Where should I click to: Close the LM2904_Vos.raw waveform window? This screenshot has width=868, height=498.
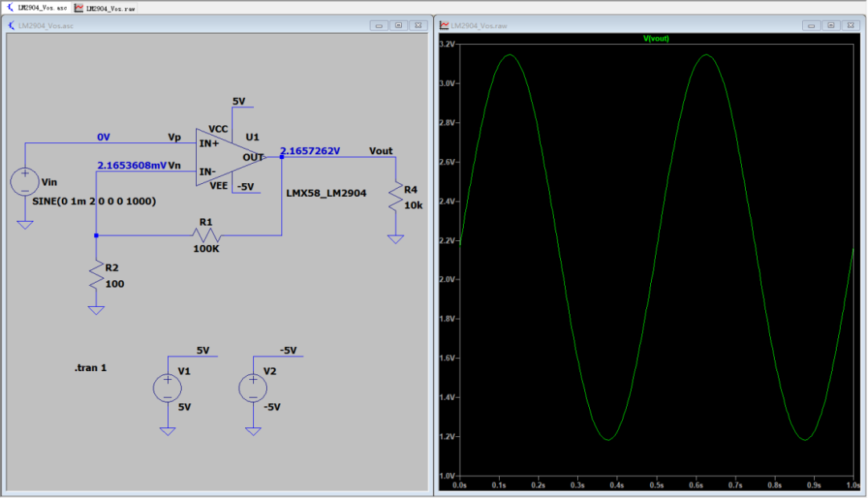(851, 26)
